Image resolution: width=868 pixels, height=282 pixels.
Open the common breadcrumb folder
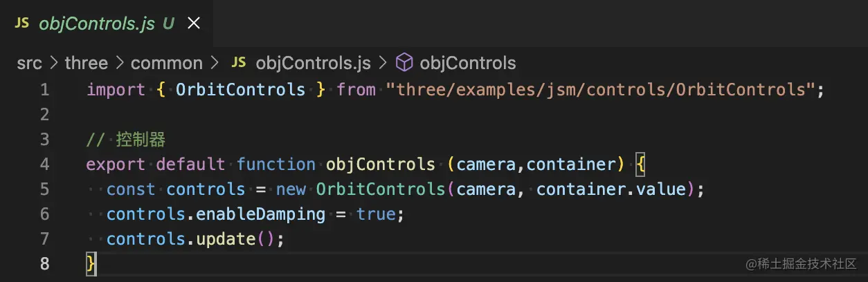coord(167,63)
